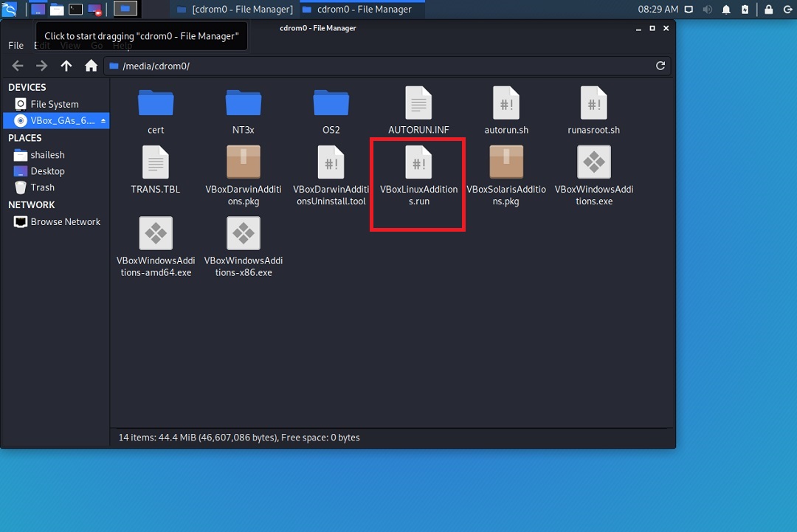Viewport: 797px width, 532px height.
Task: Click the 08:29 AM clock
Action: [658, 9]
